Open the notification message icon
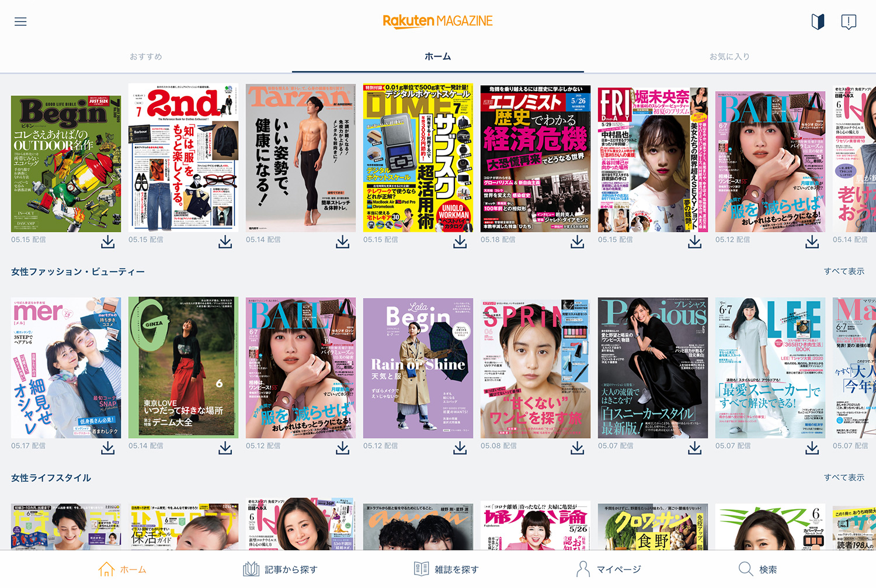Viewport: 876px width, 588px height. click(x=849, y=22)
